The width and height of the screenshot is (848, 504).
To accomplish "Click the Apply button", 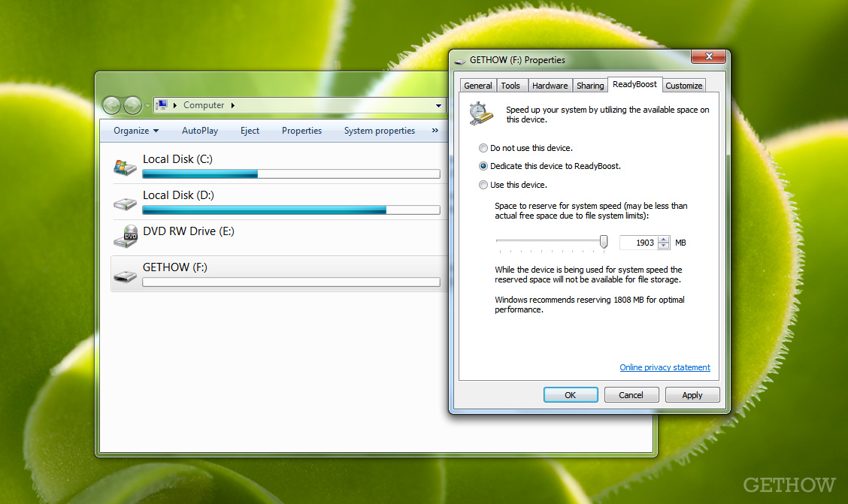I will (692, 395).
